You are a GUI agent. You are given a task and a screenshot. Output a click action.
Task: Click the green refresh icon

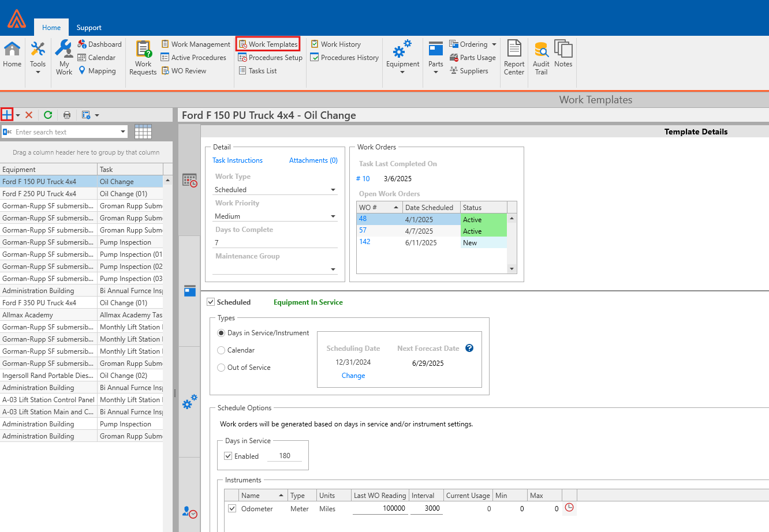tap(48, 115)
